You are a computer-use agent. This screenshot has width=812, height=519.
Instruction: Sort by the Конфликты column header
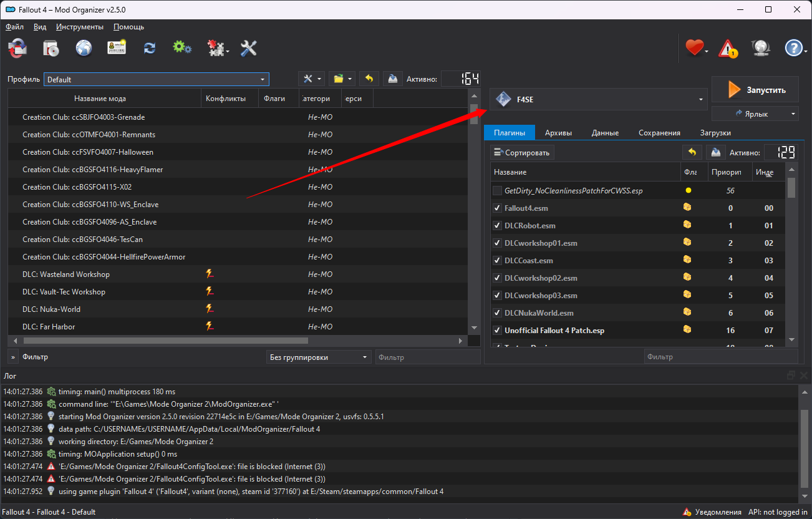230,99
